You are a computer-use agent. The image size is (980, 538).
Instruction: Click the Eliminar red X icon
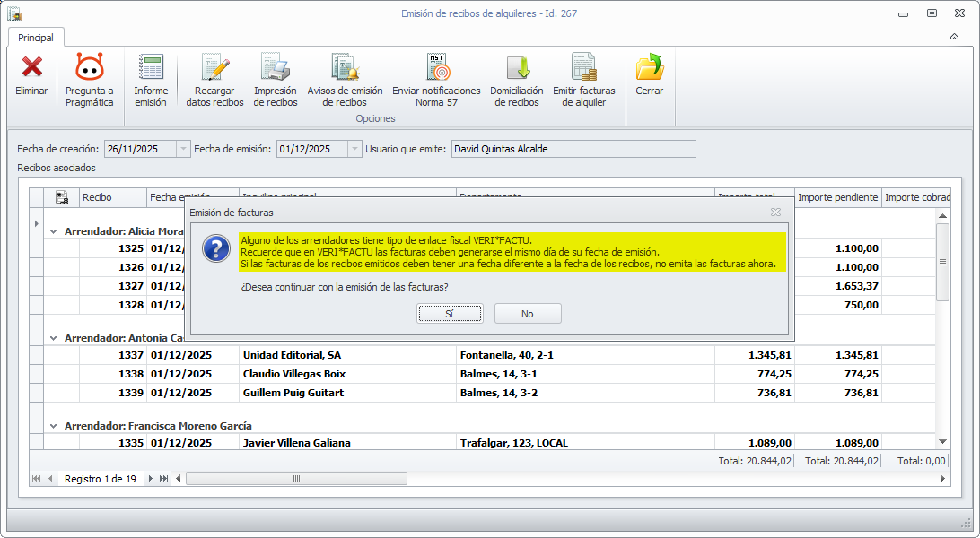32,66
